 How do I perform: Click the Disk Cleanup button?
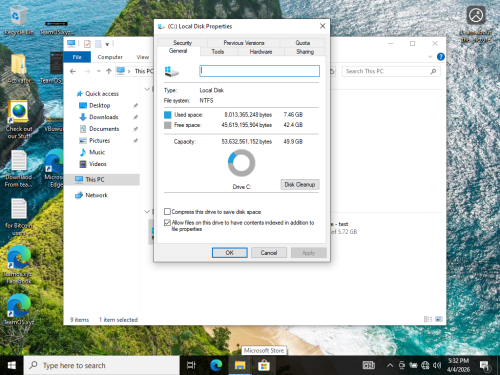[x=300, y=184]
